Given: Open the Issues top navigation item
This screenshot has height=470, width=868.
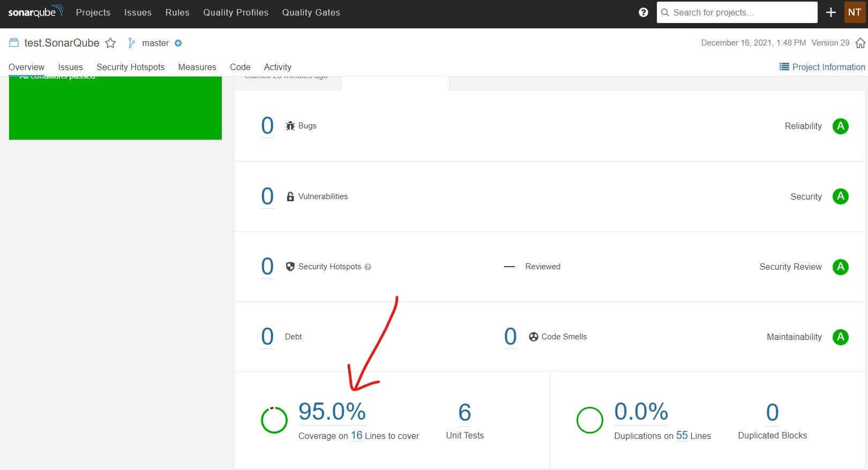Looking at the screenshot, I should [138, 12].
